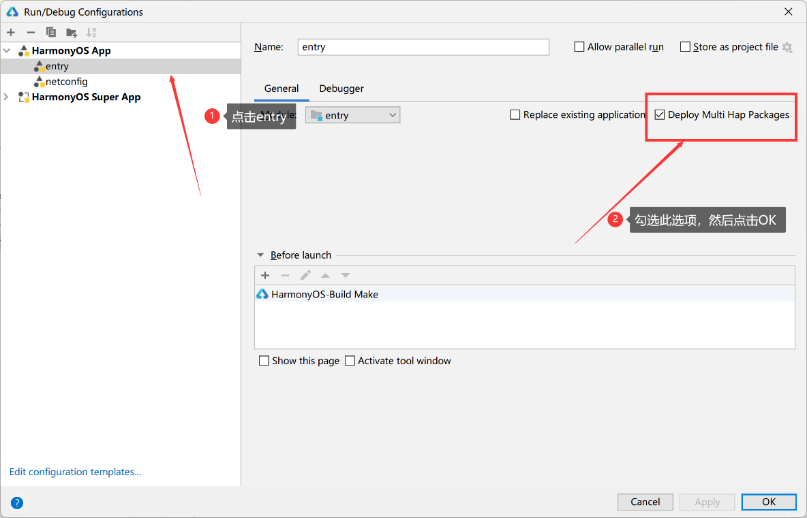Viewport: 807px width, 518px height.
Task: Edit the selected Before launch task
Action: click(x=306, y=275)
